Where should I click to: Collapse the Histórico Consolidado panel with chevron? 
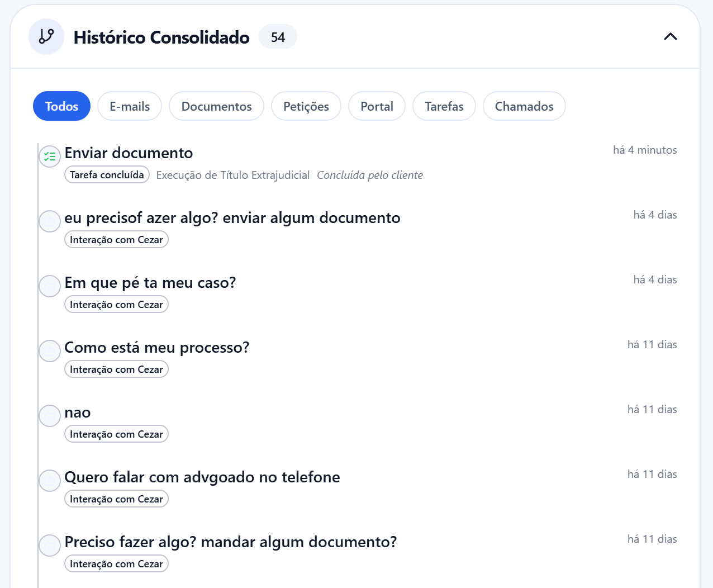[x=670, y=37]
